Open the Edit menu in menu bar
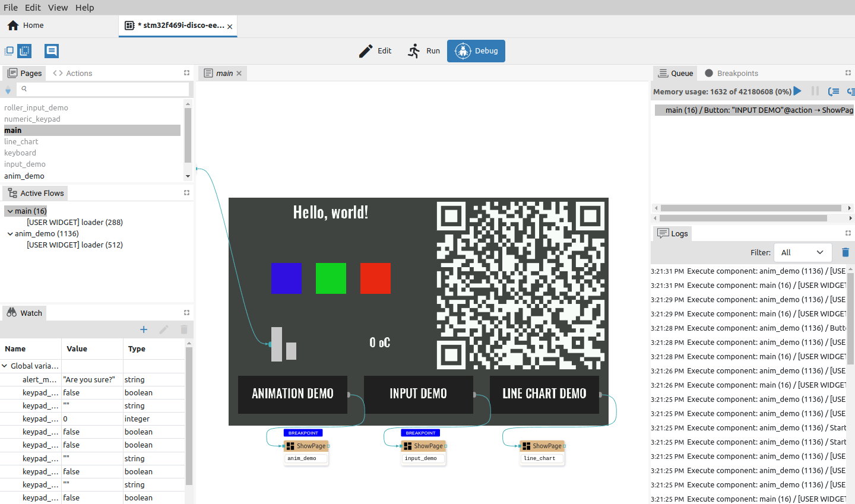 coord(33,7)
